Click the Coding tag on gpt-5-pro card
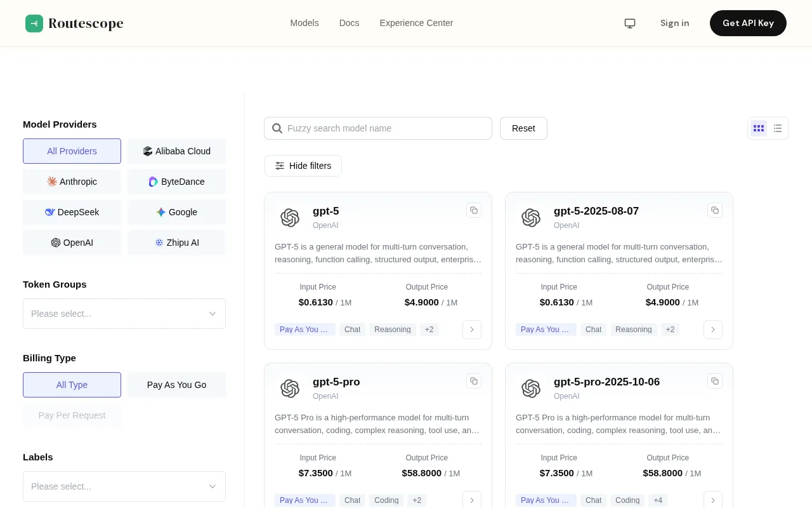Viewport: 812px width, 508px height. point(386,500)
